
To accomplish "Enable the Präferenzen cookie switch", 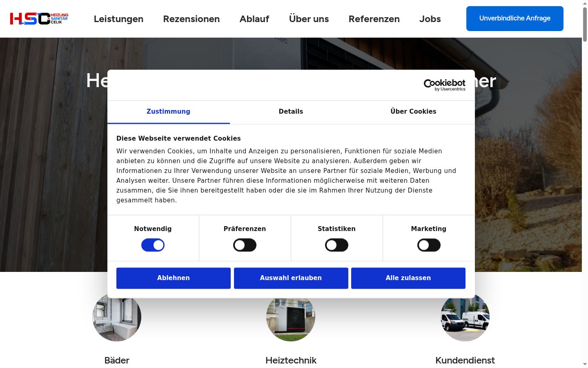I will (x=245, y=245).
